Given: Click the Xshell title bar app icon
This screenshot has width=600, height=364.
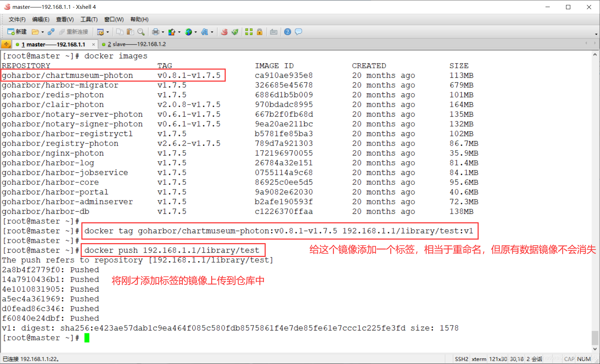Looking at the screenshot, I should point(7,7).
